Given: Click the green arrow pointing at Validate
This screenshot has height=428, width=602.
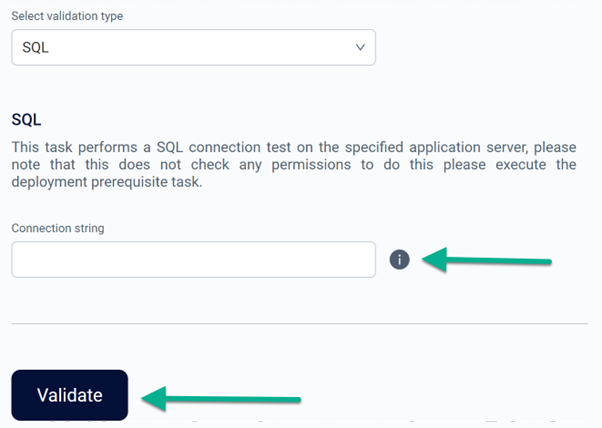Looking at the screenshot, I should (x=221, y=399).
